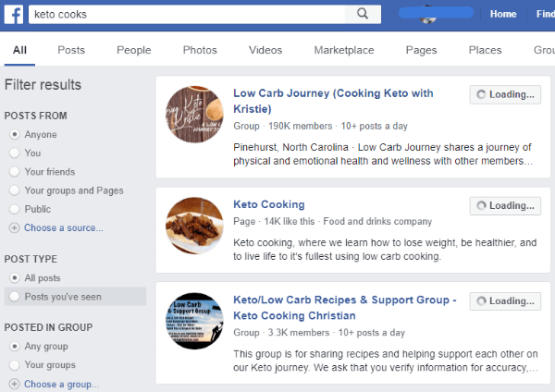
Task: Click the 'Pinehurst, North Carolina' text
Action: [290, 147]
